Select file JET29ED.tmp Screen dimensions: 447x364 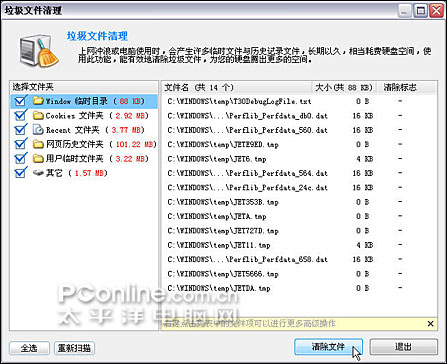(299, 144)
